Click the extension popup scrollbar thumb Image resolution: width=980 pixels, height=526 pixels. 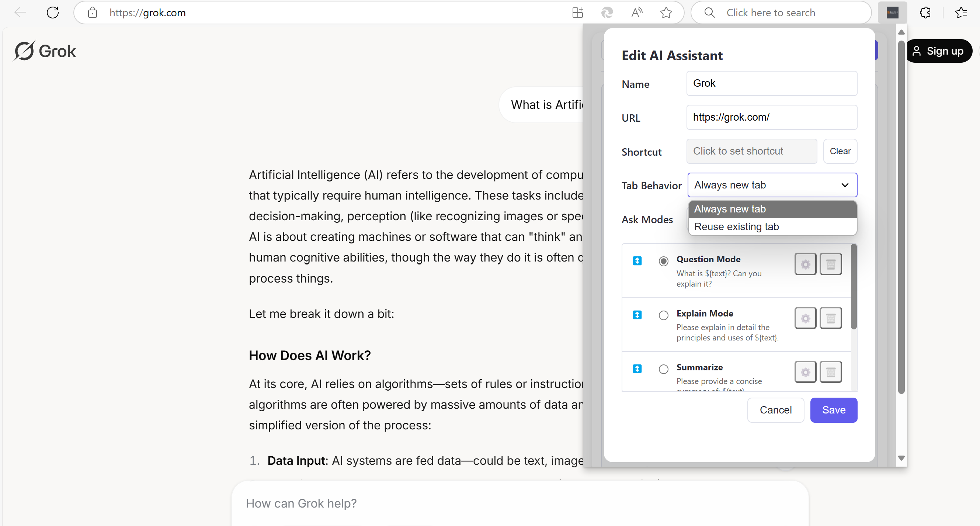[901, 217]
